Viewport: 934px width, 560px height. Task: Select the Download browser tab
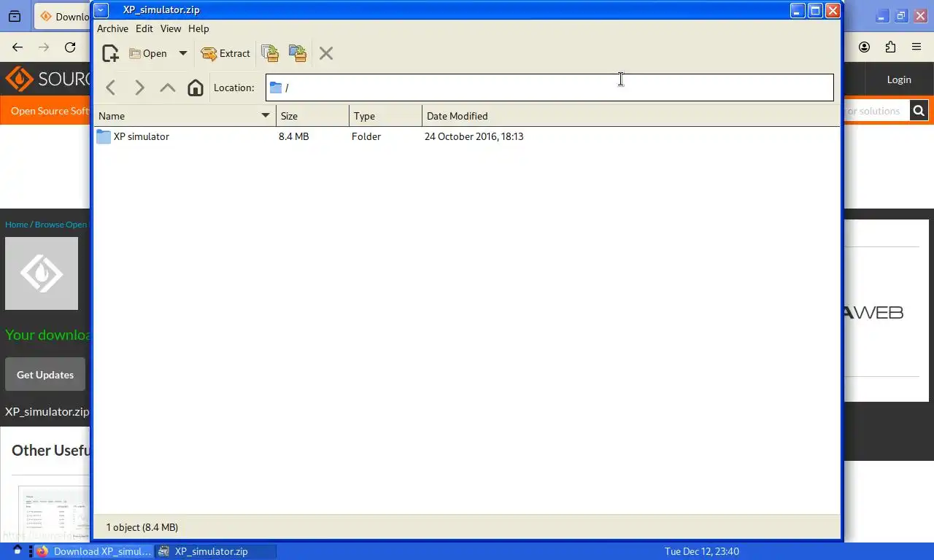pyautogui.click(x=63, y=16)
